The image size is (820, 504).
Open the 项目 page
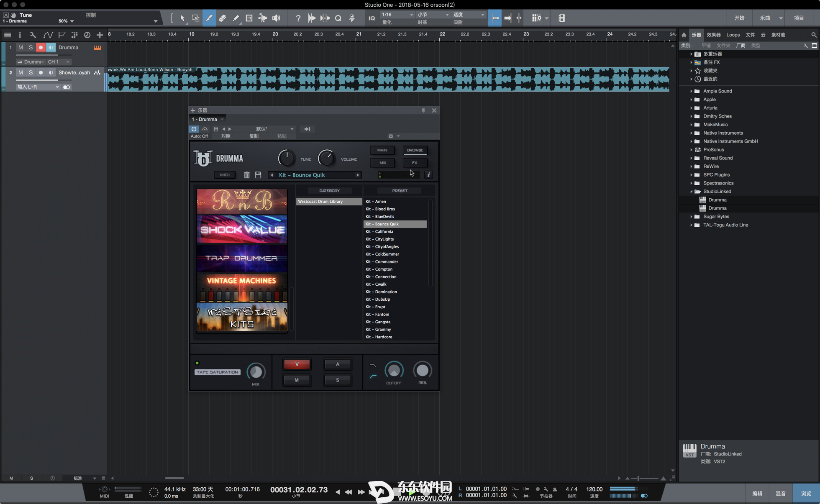(799, 18)
